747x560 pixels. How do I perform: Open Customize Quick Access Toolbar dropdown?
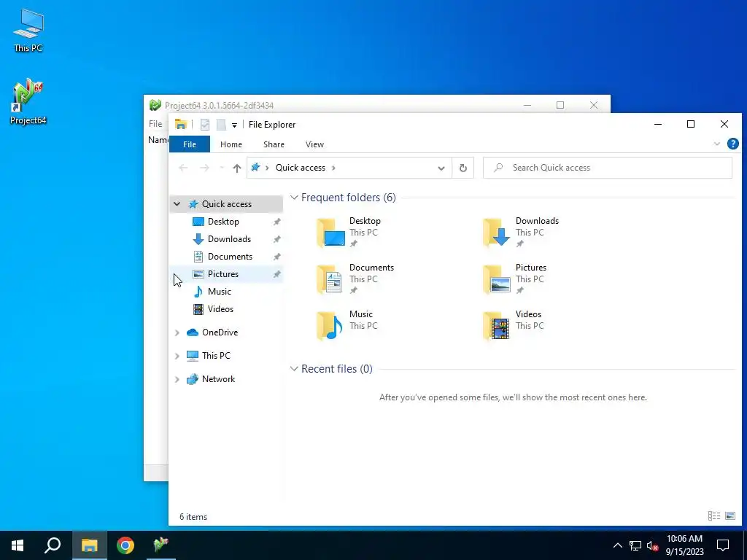point(234,125)
